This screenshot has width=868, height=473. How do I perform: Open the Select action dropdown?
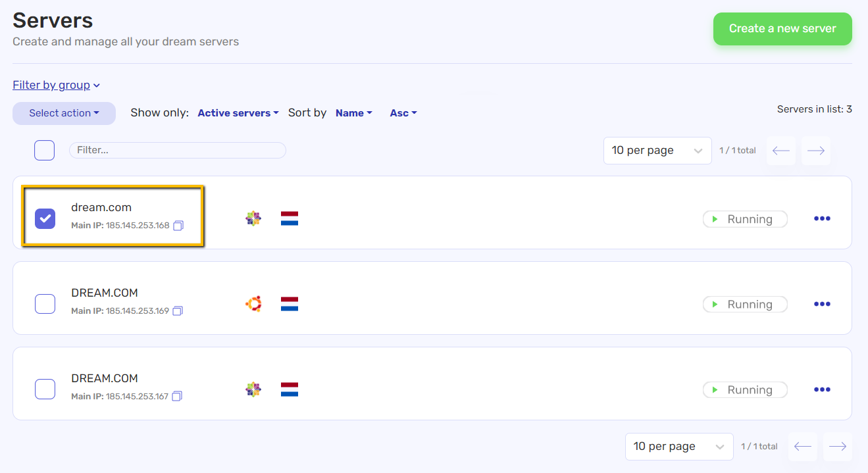coord(64,113)
